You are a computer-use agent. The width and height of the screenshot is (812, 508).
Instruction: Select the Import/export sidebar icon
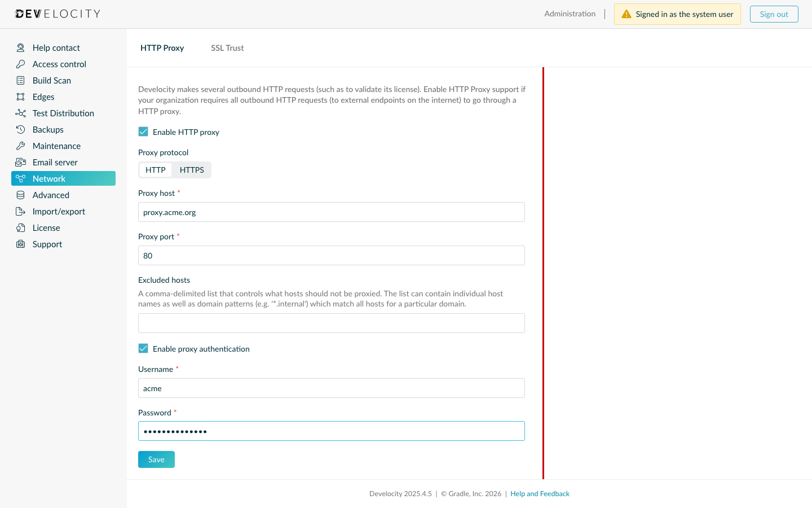click(20, 211)
